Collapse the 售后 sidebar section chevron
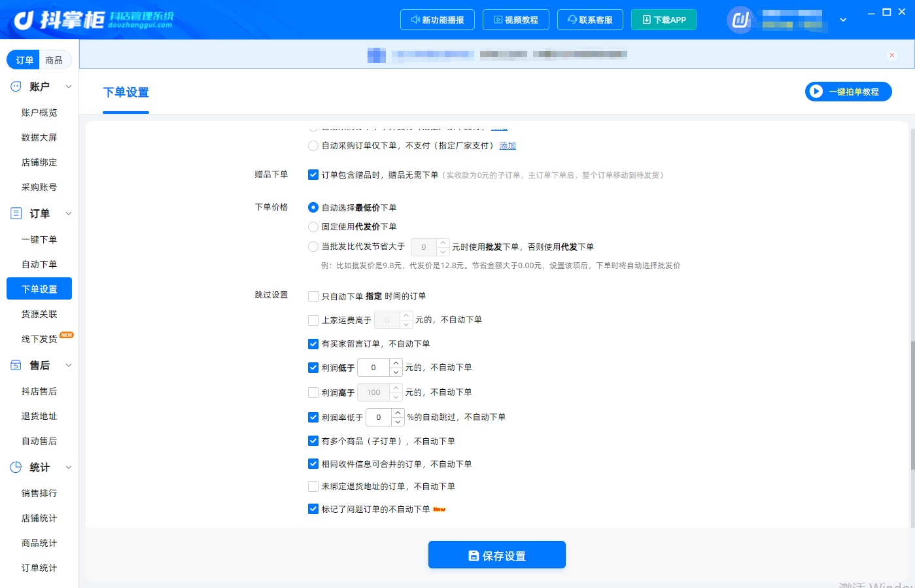Image resolution: width=915 pixels, height=588 pixels. point(69,365)
